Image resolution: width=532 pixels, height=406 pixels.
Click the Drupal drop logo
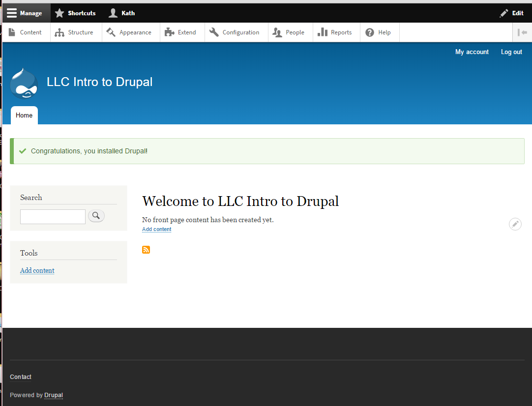(x=24, y=84)
